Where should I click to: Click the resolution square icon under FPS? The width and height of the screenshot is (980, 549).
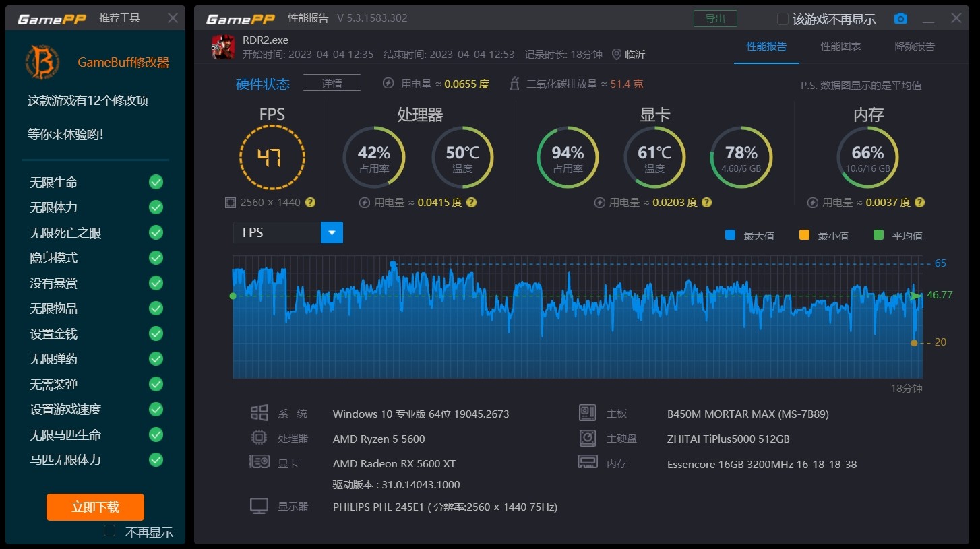tap(231, 202)
